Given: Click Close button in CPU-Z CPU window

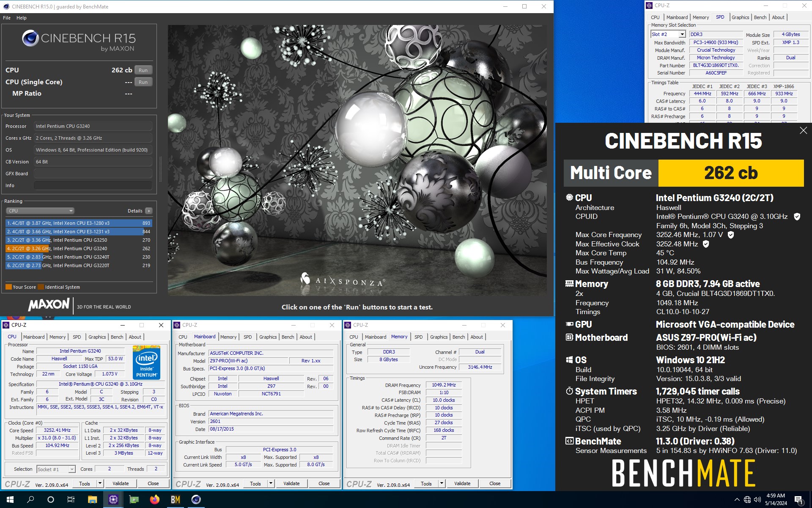Looking at the screenshot, I should pos(153,483).
